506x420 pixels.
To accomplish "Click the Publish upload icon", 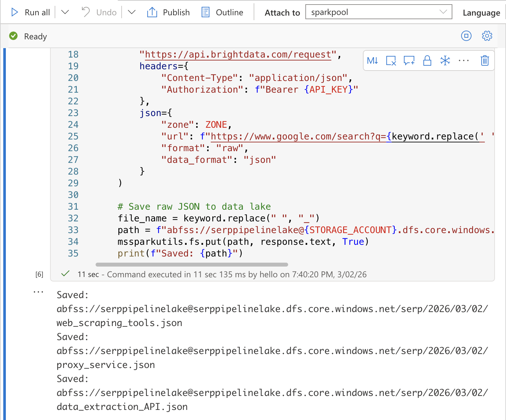I will [x=152, y=12].
